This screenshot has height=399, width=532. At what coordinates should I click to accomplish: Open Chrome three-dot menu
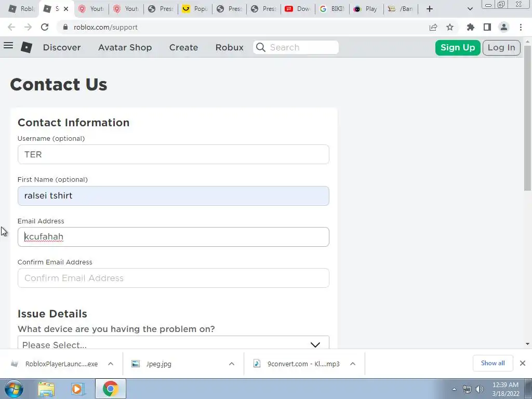pos(521,27)
